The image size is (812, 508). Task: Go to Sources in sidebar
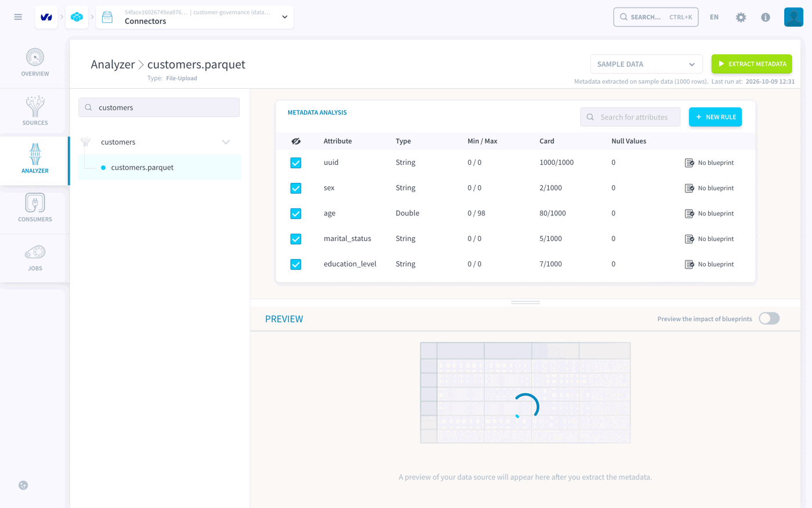point(35,111)
